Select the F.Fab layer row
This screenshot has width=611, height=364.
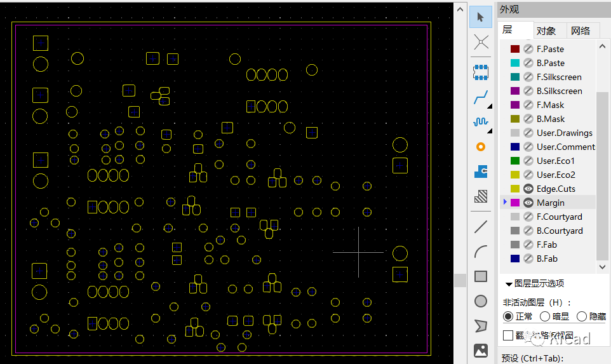tap(548, 245)
